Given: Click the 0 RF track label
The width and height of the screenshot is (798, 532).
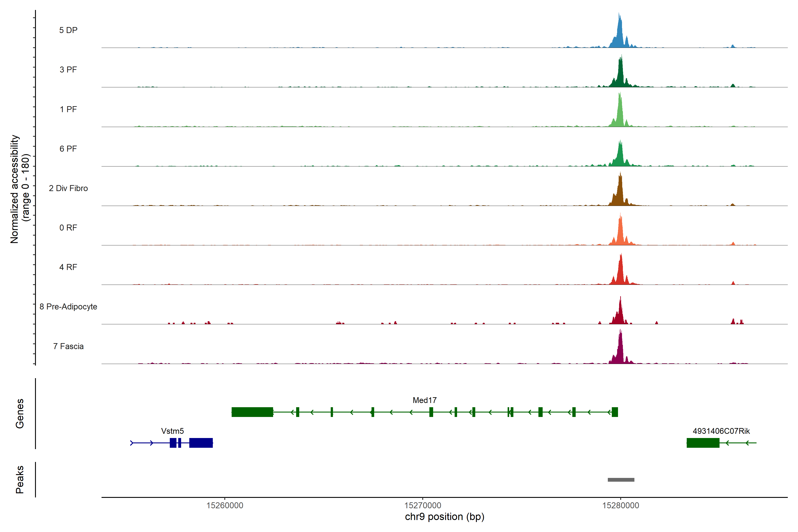Looking at the screenshot, I should pos(68,228).
